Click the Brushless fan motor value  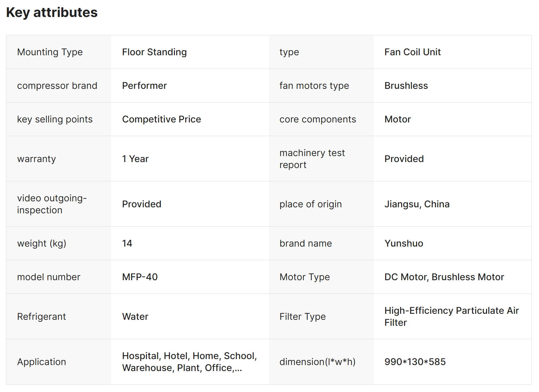406,86
